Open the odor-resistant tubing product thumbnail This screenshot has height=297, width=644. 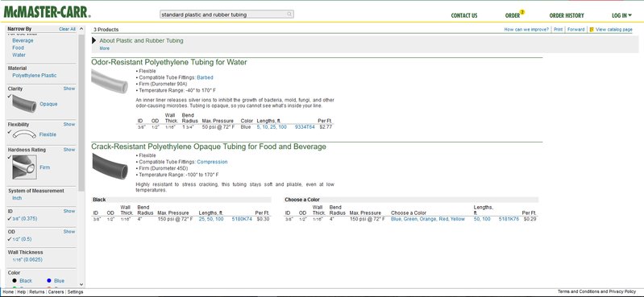110,80
